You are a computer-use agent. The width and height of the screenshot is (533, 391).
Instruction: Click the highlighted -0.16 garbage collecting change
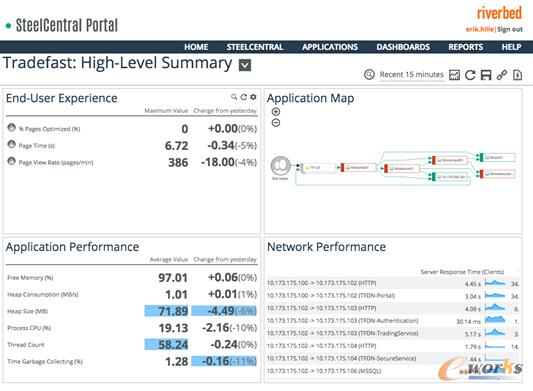tap(224, 361)
